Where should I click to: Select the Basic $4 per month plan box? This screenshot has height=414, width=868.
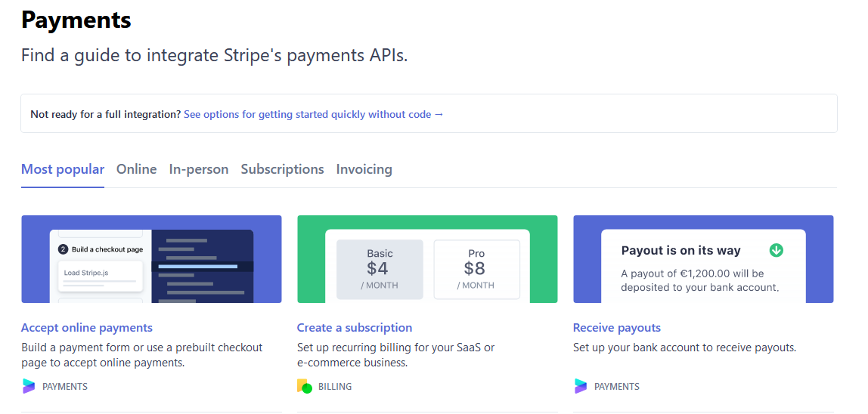tap(380, 269)
